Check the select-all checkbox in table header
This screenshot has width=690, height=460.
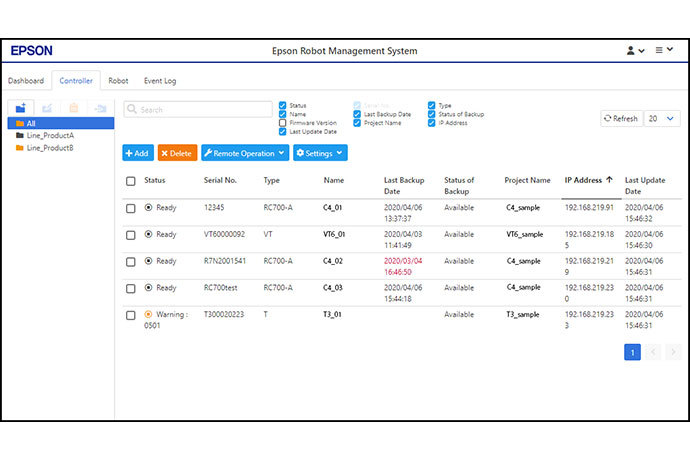(x=131, y=181)
